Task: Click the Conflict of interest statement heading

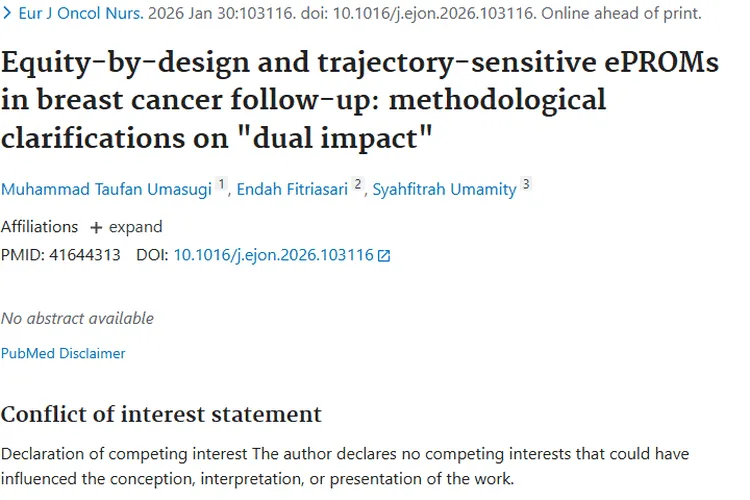Action: click(x=161, y=414)
